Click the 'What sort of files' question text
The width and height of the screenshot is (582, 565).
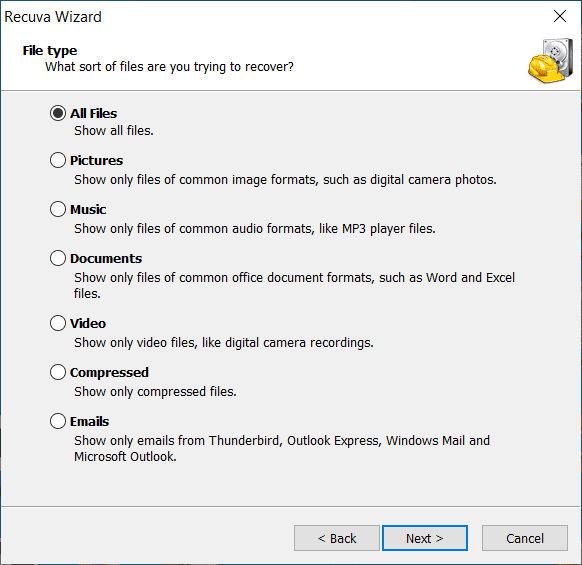(169, 67)
